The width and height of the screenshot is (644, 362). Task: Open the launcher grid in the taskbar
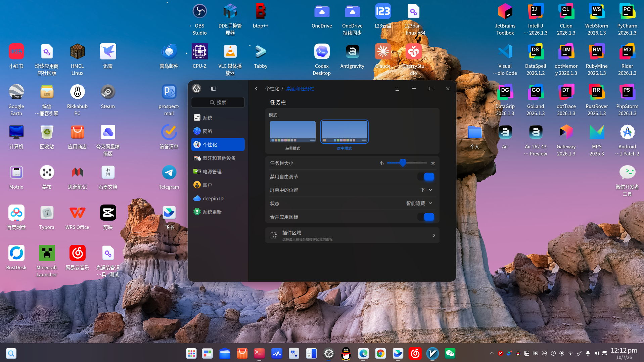click(191, 353)
